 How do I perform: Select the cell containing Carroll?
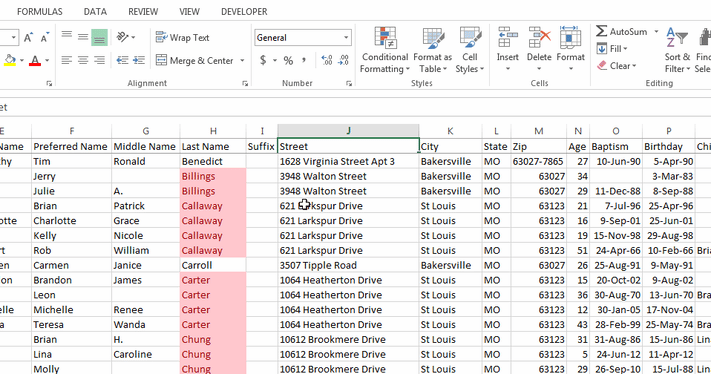coord(213,265)
